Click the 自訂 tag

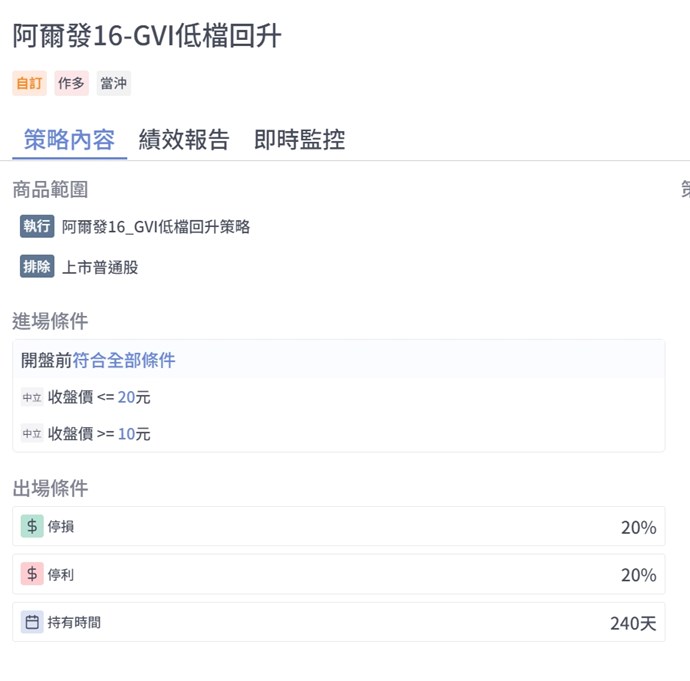[29, 83]
